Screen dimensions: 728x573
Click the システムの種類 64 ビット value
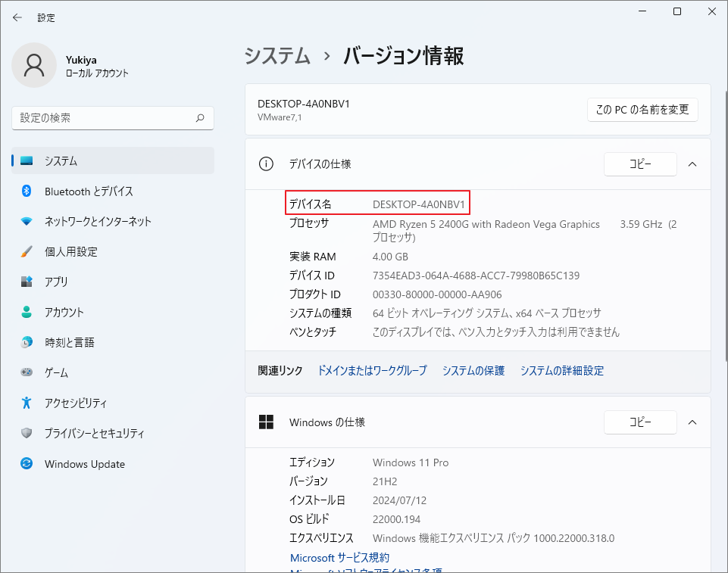click(486, 313)
